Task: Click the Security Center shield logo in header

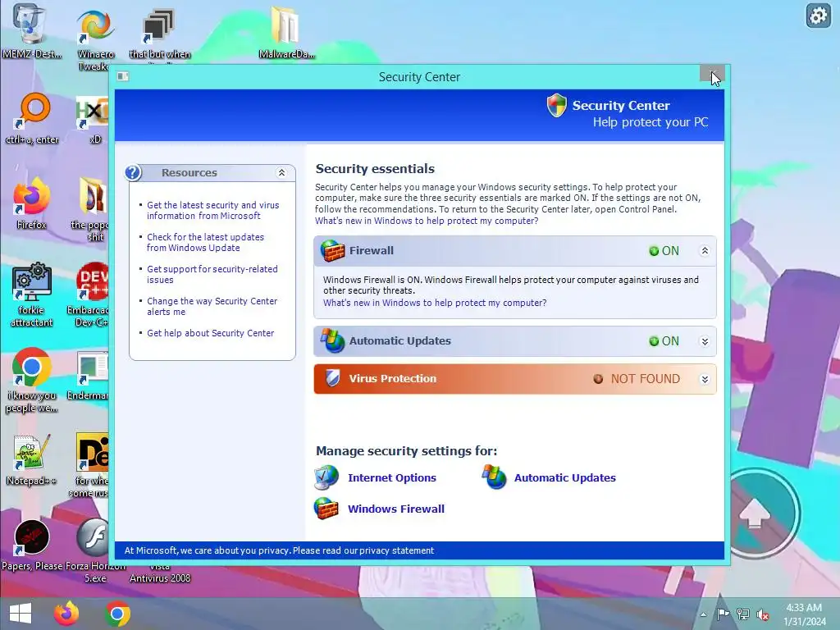Action: 557,105
